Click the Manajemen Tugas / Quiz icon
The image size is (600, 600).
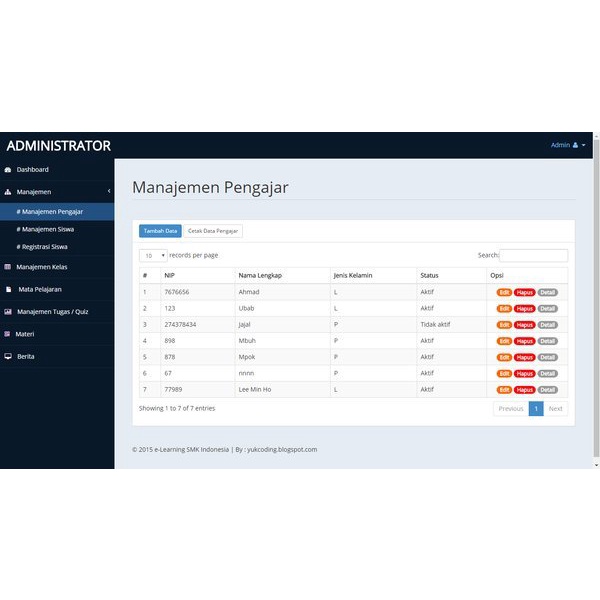(8, 311)
